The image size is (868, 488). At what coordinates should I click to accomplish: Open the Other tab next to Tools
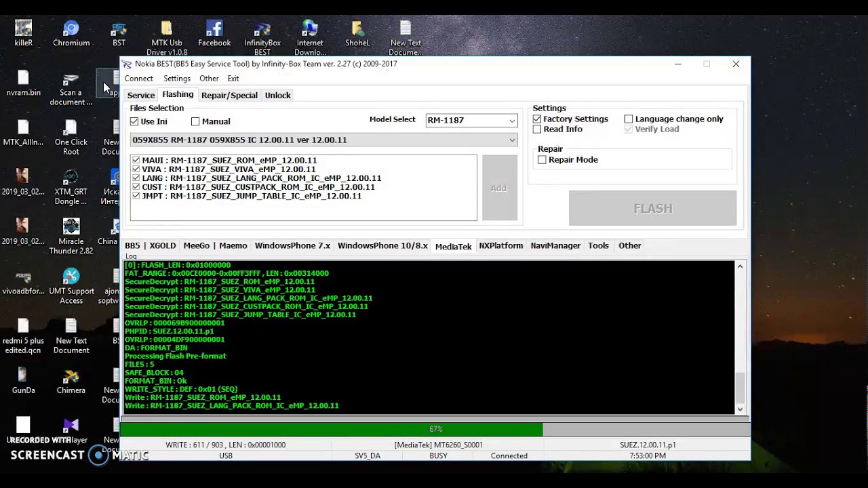[x=629, y=245]
